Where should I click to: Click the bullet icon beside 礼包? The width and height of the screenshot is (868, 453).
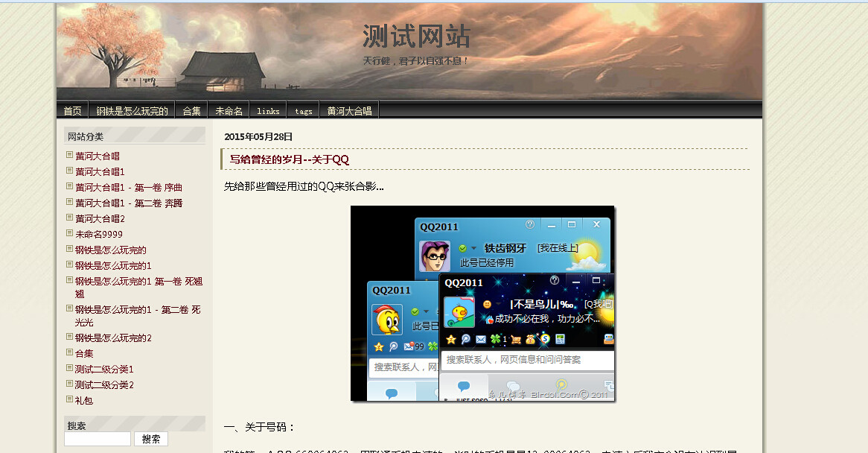(69, 399)
